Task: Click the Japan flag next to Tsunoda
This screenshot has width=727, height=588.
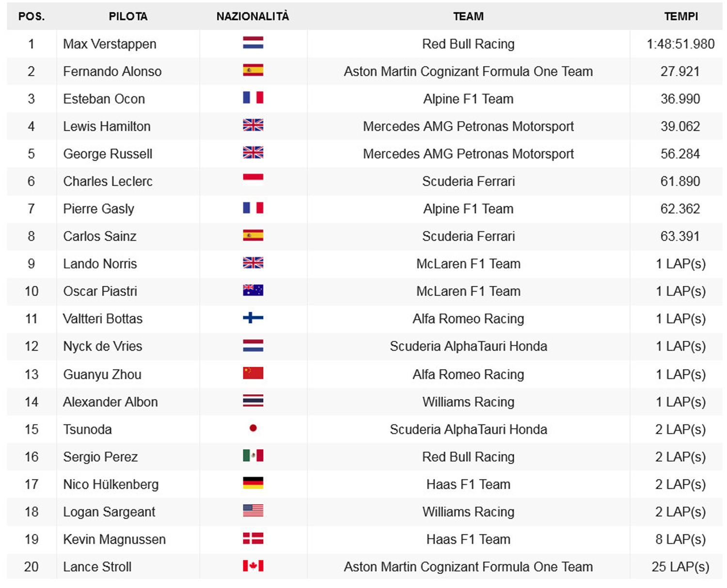Action: pyautogui.click(x=253, y=428)
